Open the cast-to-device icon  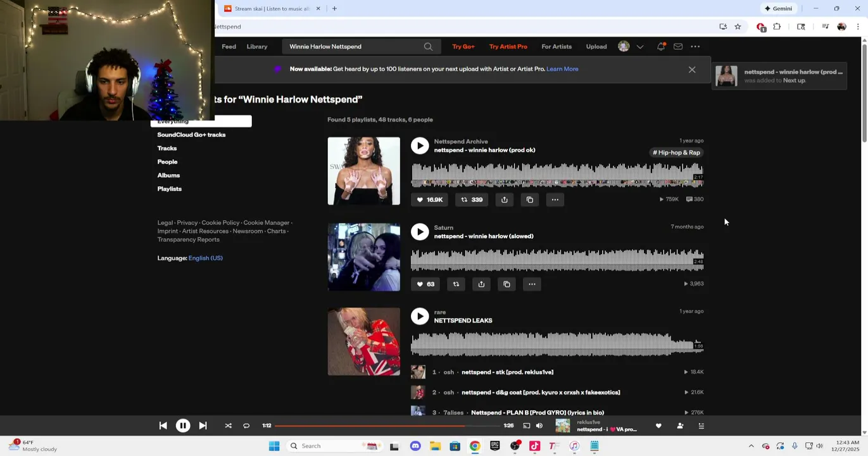point(526,426)
